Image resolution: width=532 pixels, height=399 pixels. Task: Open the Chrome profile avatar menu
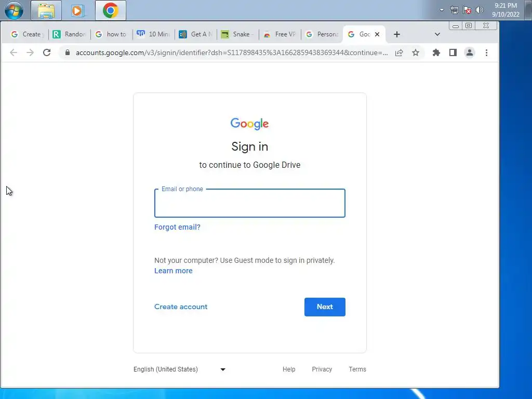[x=470, y=52]
